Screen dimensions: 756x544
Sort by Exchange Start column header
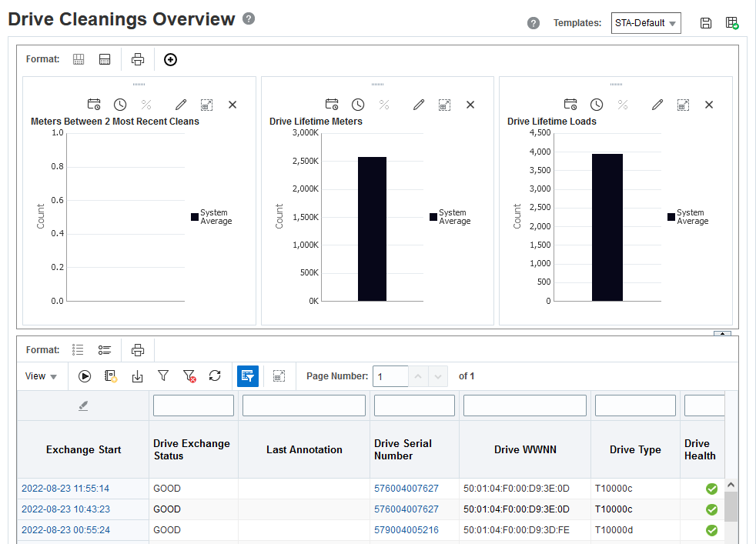point(83,449)
